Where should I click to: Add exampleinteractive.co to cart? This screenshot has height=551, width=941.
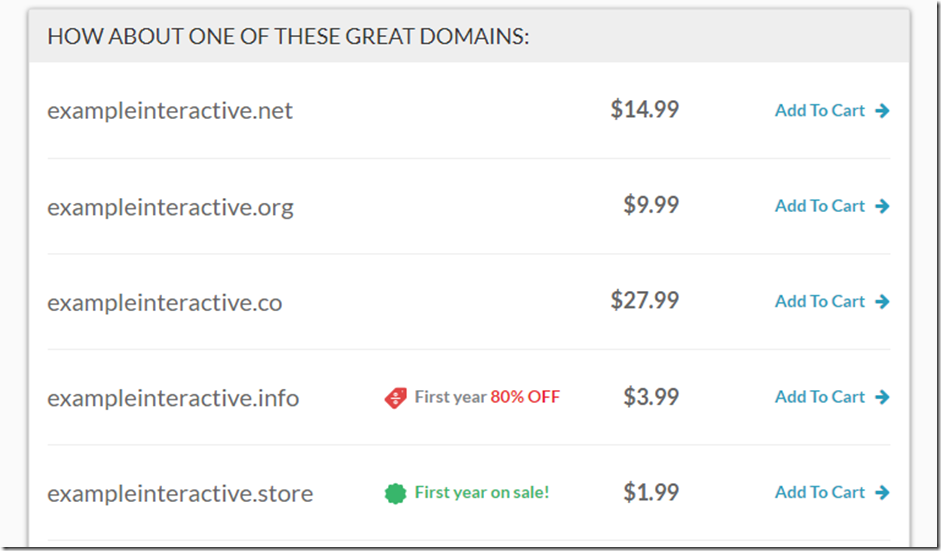tap(820, 302)
